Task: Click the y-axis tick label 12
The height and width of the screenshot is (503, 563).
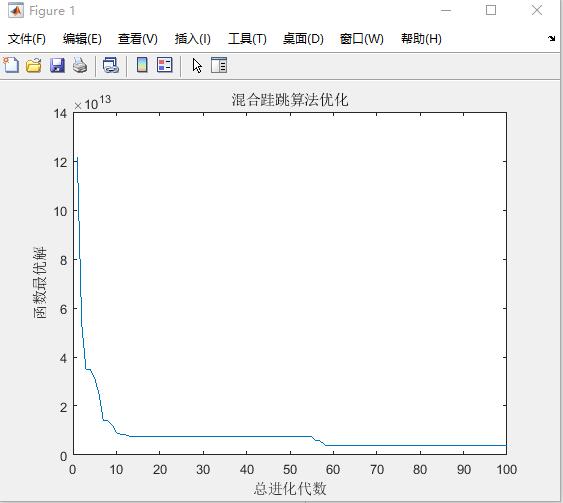Action: 60,162
